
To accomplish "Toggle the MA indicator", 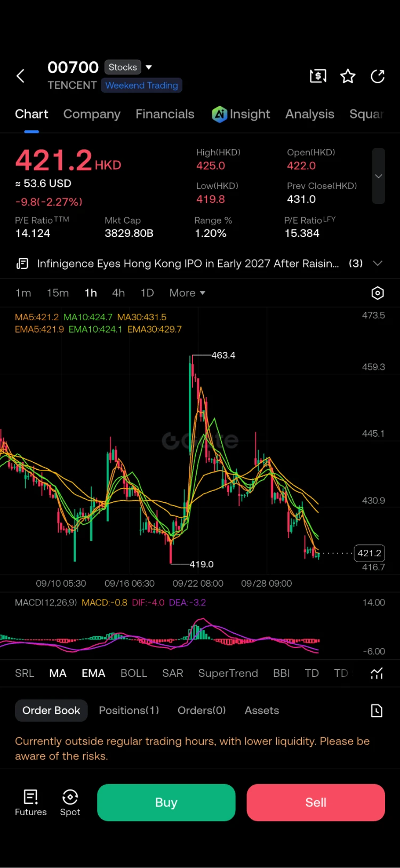I will click(x=58, y=673).
